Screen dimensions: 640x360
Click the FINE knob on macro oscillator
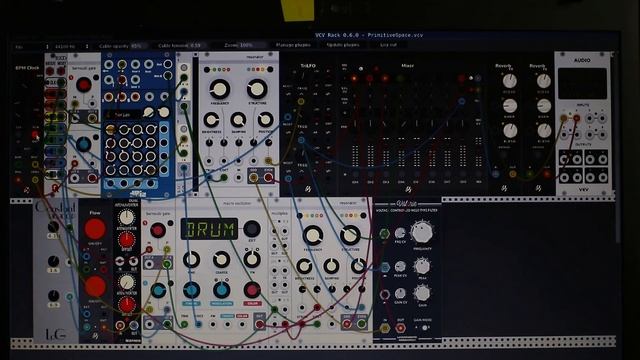191,259
